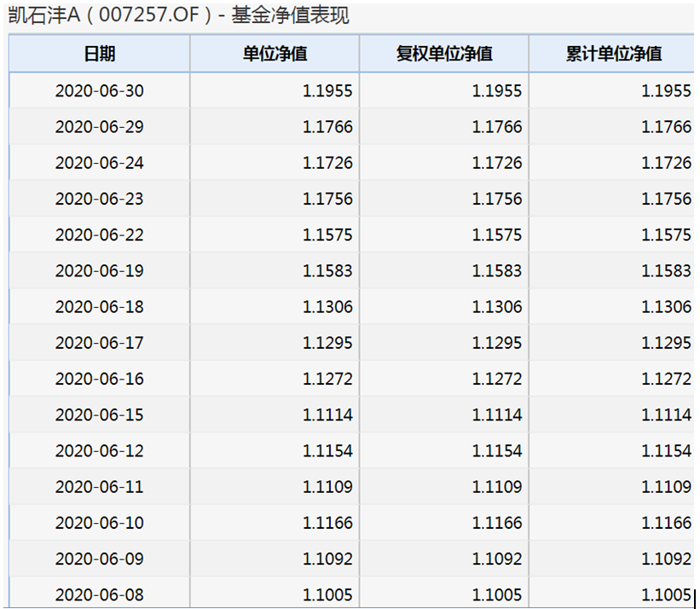This screenshot has width=700, height=609.
Task: Sort by the 日期 column header
Action: coord(100,54)
